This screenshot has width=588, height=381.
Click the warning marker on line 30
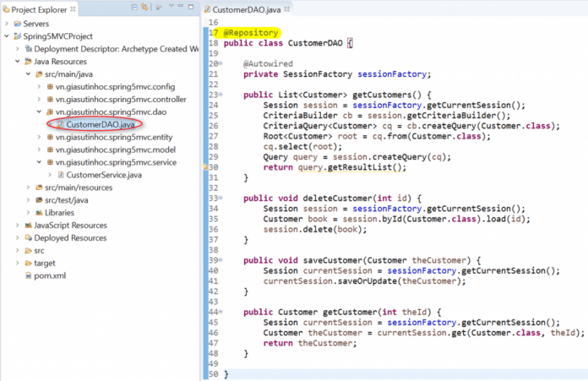pos(205,167)
